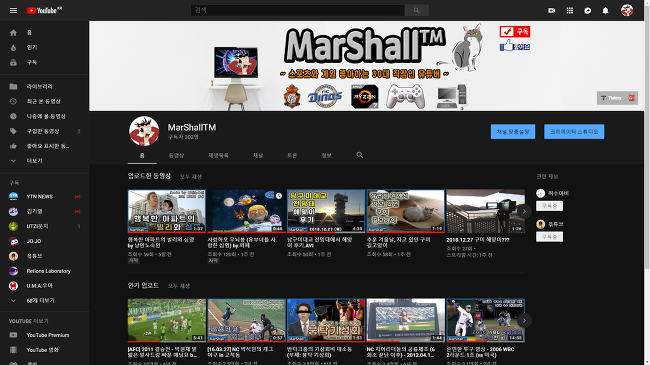Open Retions Laboratory subscription channel
Viewport: 650px width, 365px height.
coord(44,271)
